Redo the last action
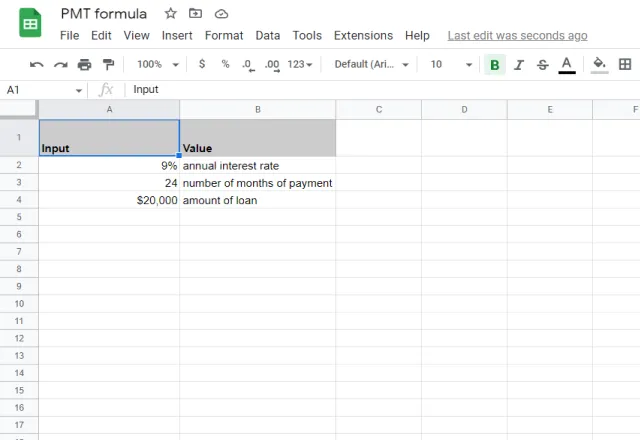Viewport: 640px width, 440px height. [x=60, y=64]
